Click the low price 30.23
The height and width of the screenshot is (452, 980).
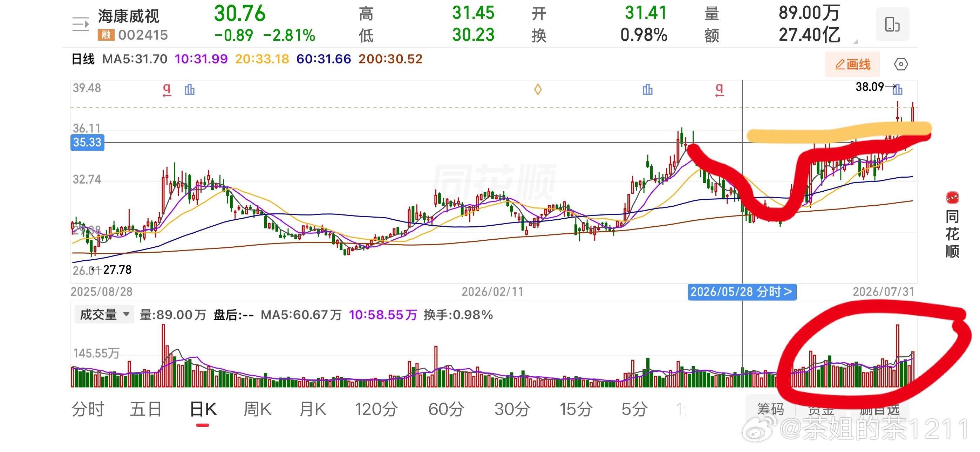(x=473, y=35)
